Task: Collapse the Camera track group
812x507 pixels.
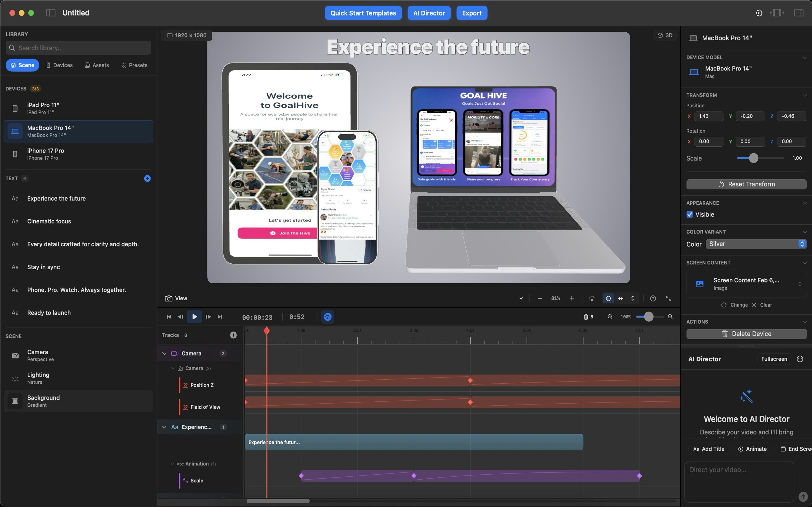Action: (x=164, y=353)
